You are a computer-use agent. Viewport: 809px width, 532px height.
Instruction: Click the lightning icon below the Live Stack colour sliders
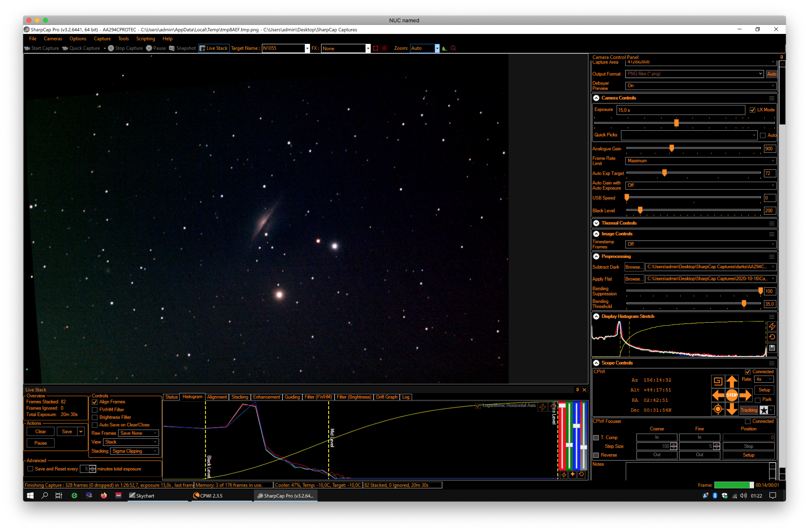(x=564, y=474)
